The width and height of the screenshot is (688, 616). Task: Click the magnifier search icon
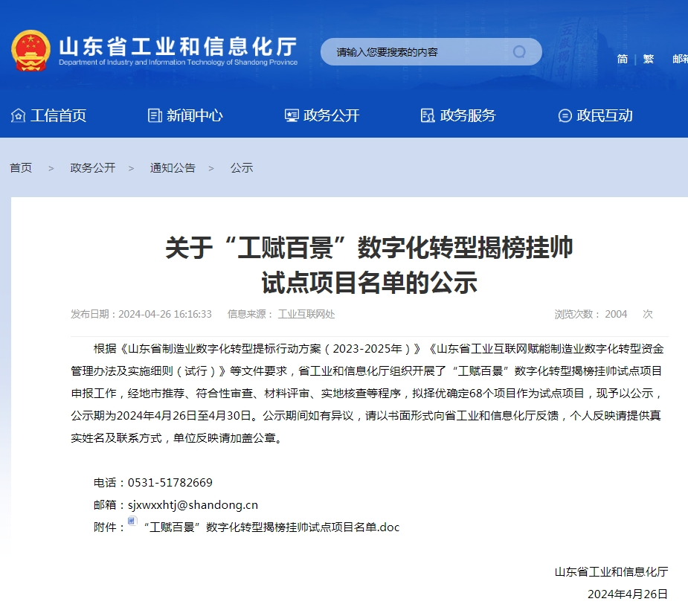pyautogui.click(x=519, y=52)
